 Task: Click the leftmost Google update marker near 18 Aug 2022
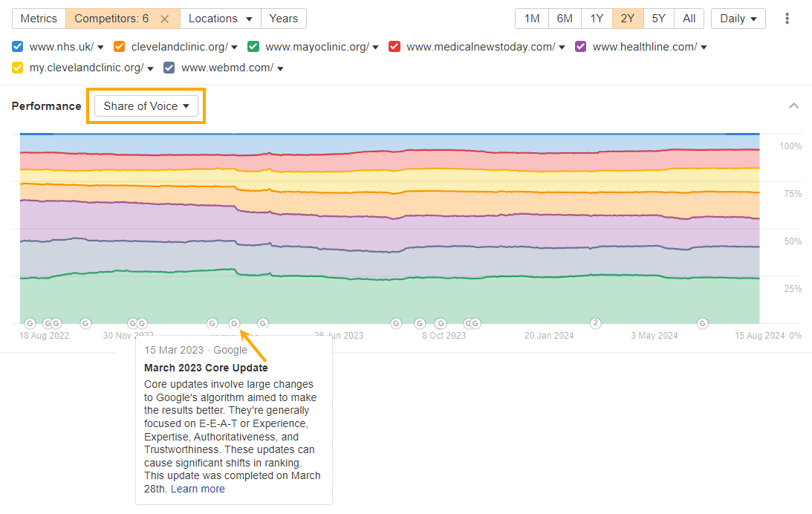[30, 323]
